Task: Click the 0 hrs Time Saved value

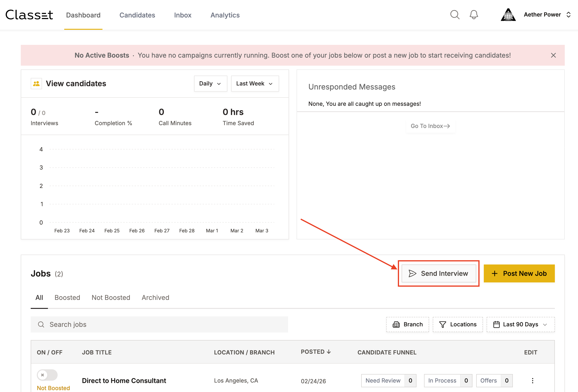Action: (233, 112)
